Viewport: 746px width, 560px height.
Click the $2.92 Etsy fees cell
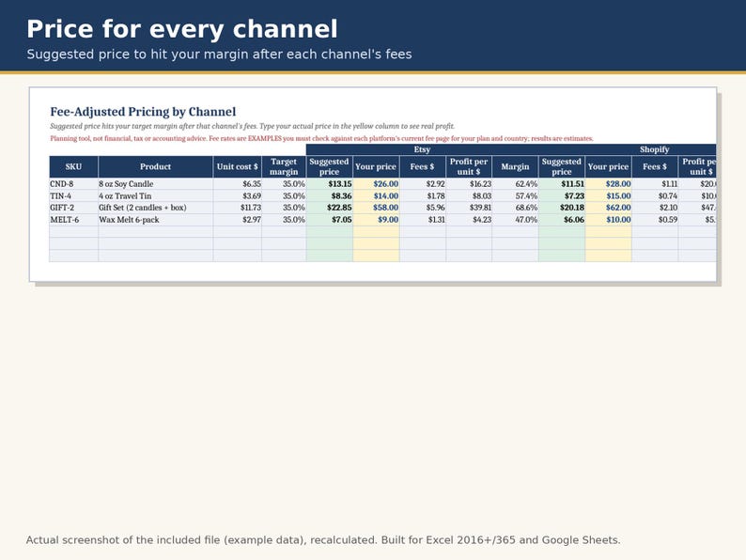(x=423, y=183)
